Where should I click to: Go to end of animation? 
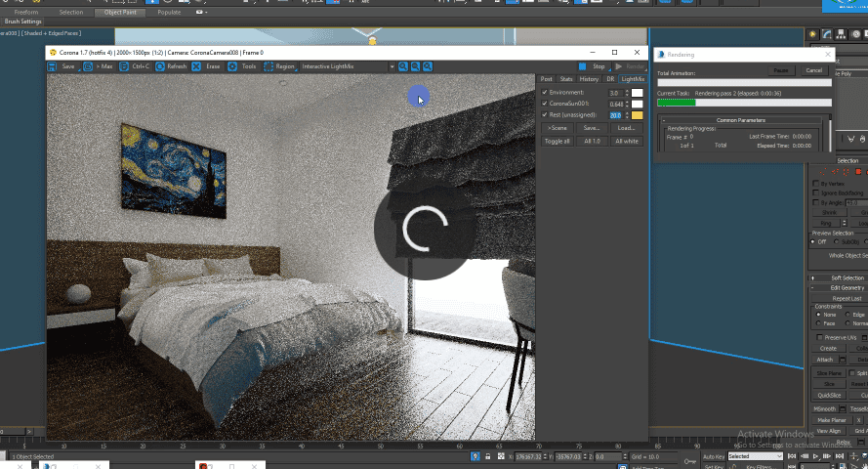840,456
